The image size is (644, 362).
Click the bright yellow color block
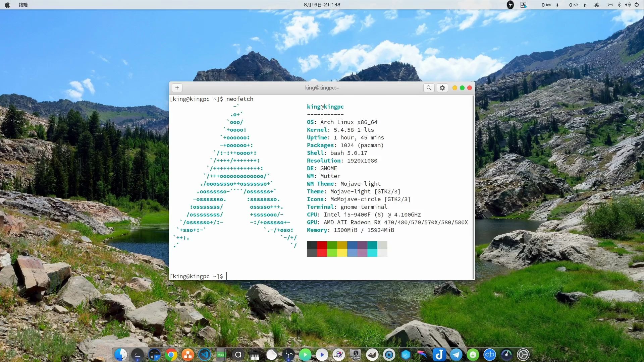[342, 253]
